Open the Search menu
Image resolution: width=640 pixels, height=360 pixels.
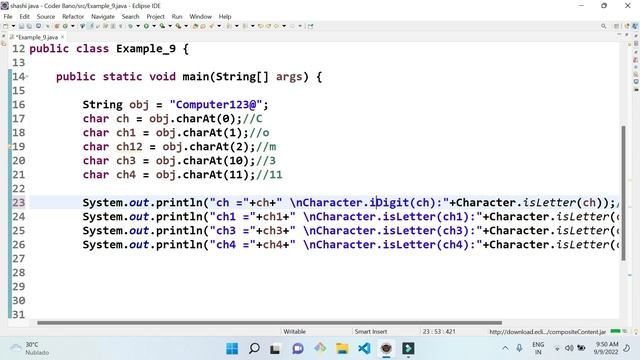click(131, 16)
